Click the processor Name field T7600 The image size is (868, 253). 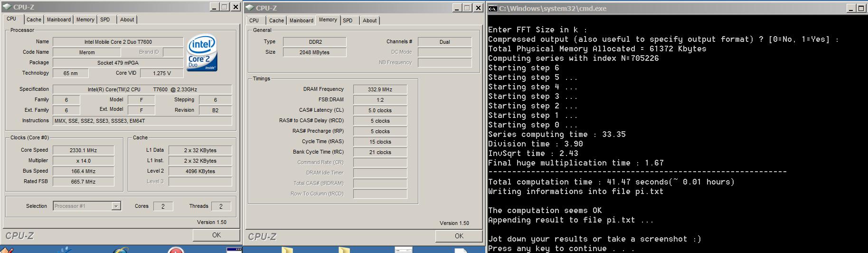[x=118, y=42]
